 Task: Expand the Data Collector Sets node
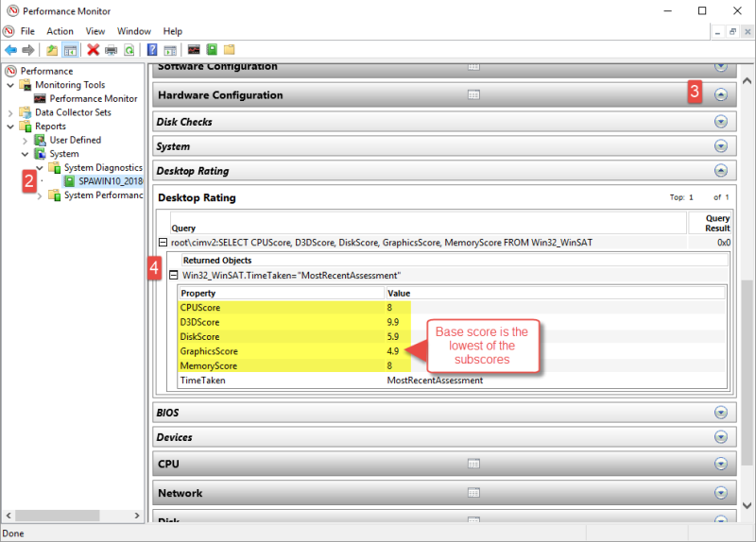[10, 112]
